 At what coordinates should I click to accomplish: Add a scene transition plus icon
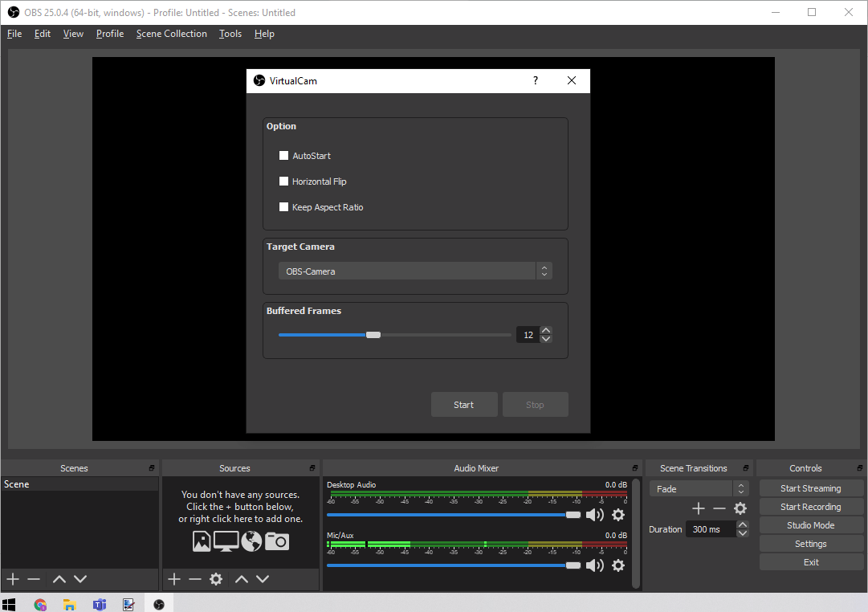[x=699, y=508]
